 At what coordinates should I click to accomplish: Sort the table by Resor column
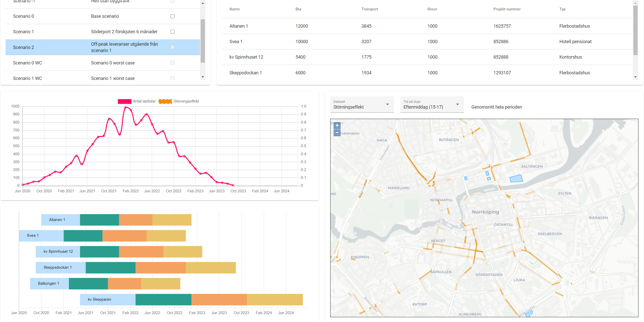point(432,9)
